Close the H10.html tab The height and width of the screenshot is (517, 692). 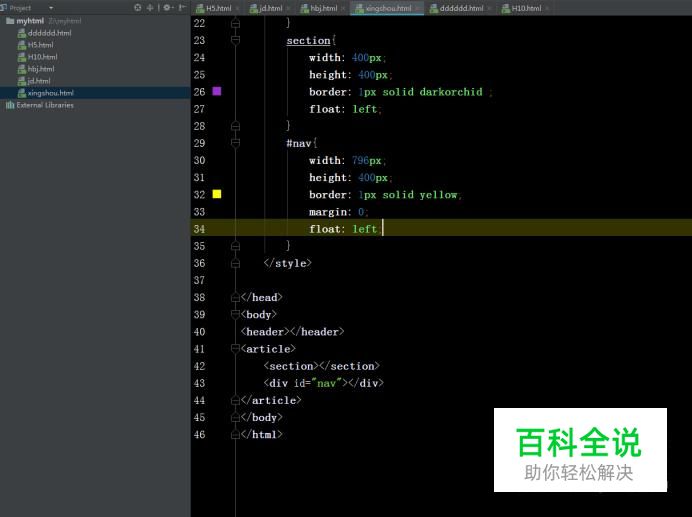coord(547,8)
